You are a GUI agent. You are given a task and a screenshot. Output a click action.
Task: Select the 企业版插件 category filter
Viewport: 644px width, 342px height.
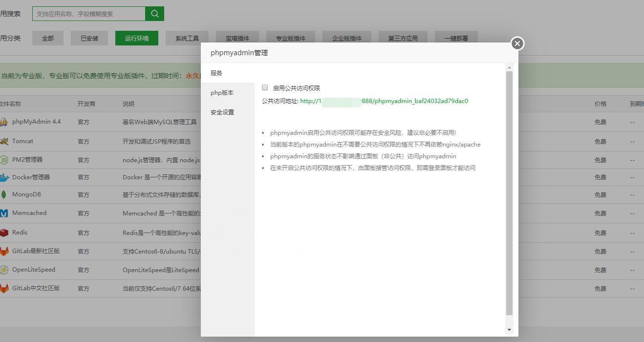pos(347,38)
